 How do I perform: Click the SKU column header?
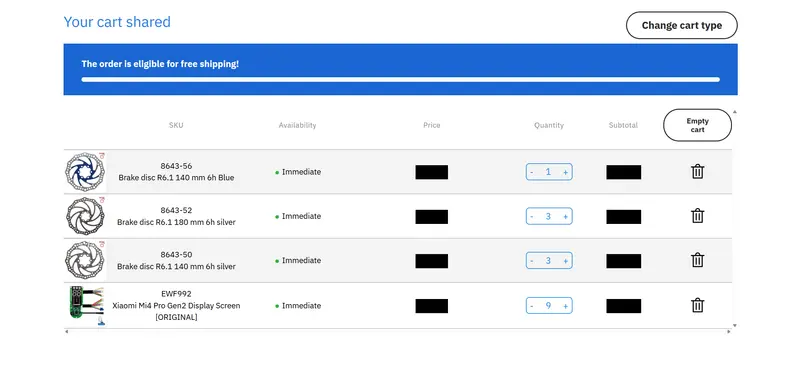tap(176, 125)
